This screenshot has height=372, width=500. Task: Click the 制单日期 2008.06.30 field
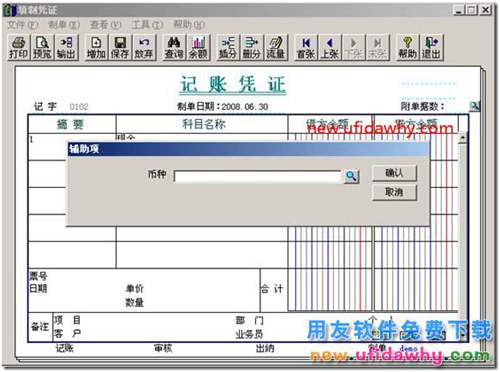coord(223,107)
